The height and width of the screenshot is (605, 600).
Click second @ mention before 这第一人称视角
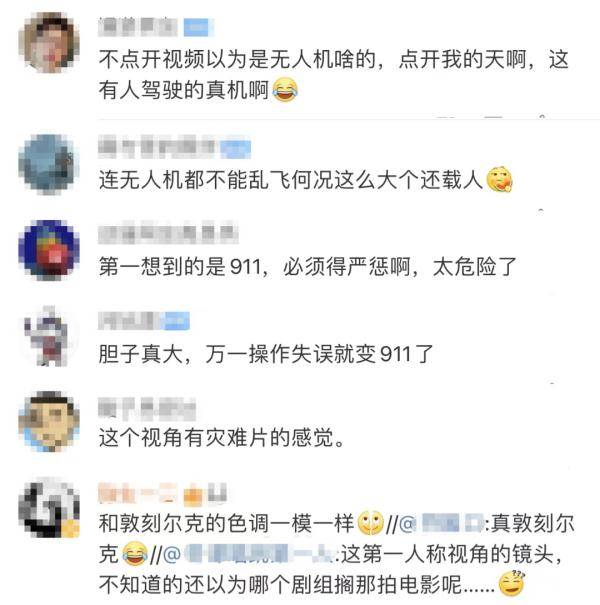249,555
